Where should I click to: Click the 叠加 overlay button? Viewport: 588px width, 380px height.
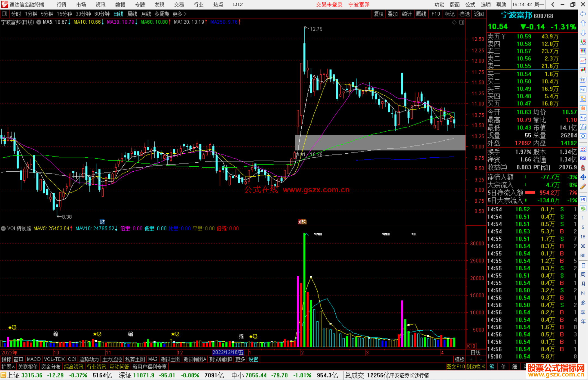pyautogui.click(x=393, y=14)
